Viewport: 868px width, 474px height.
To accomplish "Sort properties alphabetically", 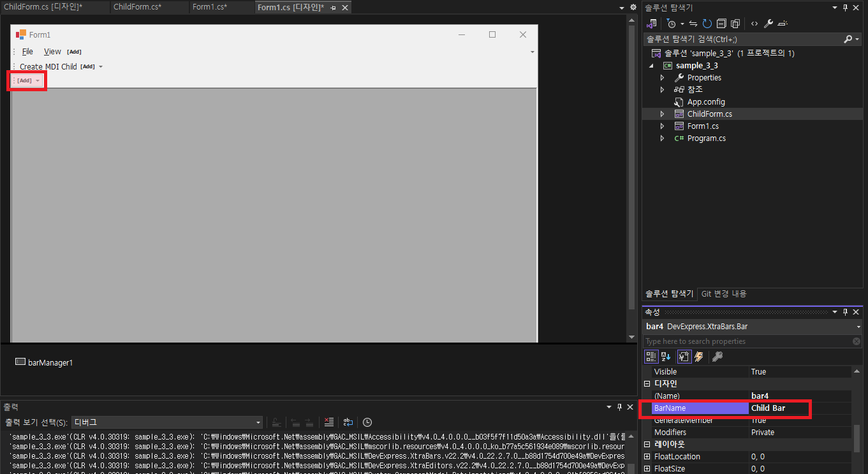I will [666, 357].
